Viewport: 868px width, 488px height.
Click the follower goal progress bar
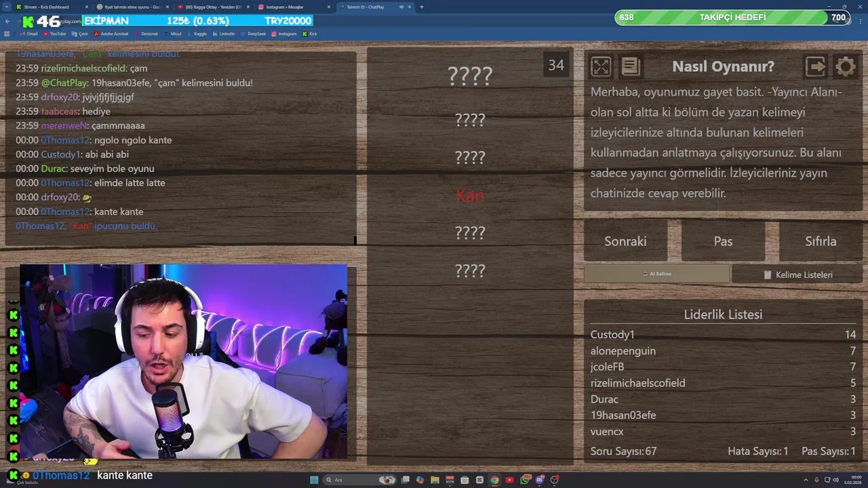coord(732,17)
